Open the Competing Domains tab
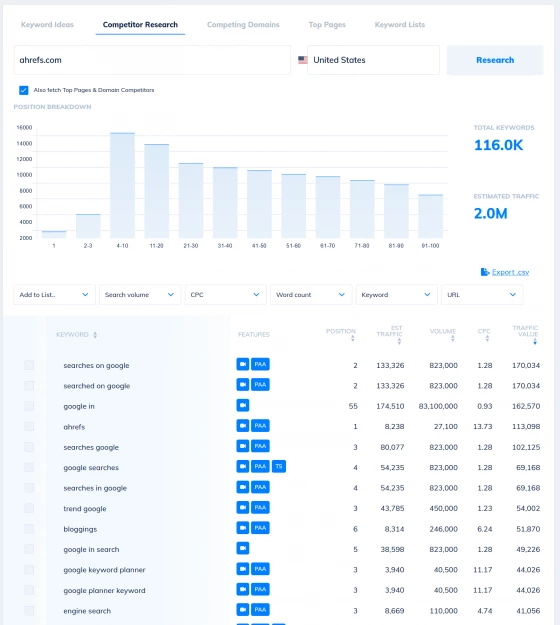The height and width of the screenshot is (625, 560). pyautogui.click(x=243, y=25)
